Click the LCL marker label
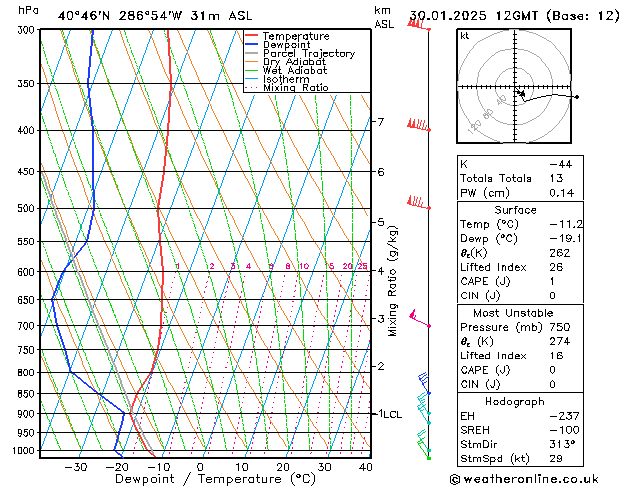Viewport: 629px width, 486px height. 393,414
